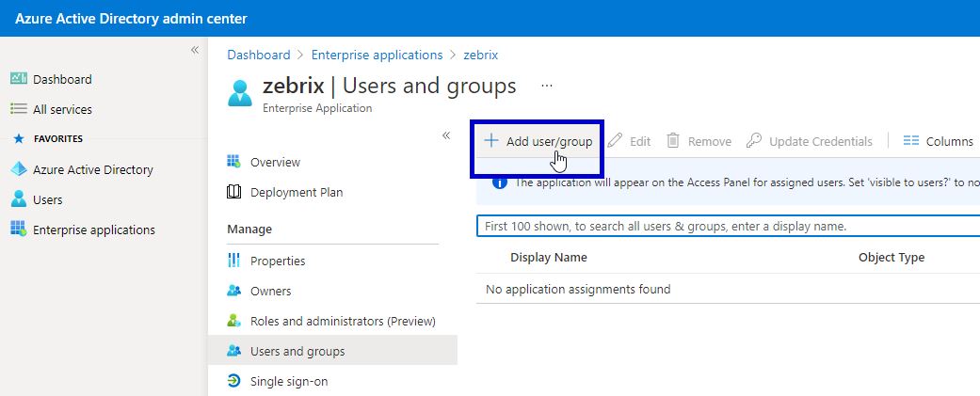
Task: Click the Edit pencil icon
Action: point(615,140)
